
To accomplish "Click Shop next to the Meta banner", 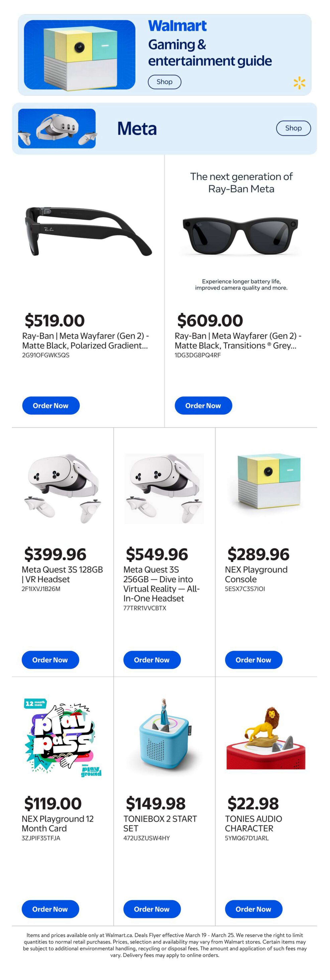I will 293,128.
